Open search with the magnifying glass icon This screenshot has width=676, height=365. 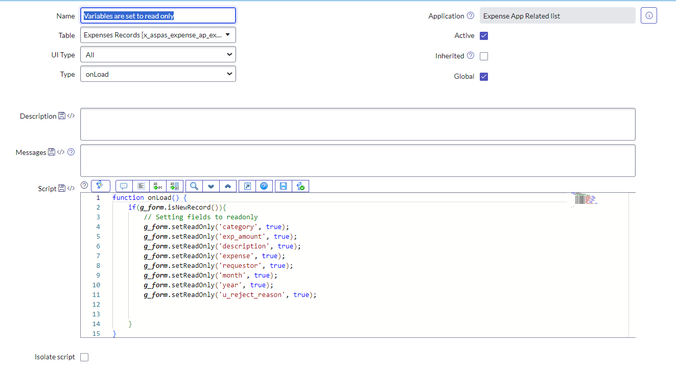coord(194,186)
